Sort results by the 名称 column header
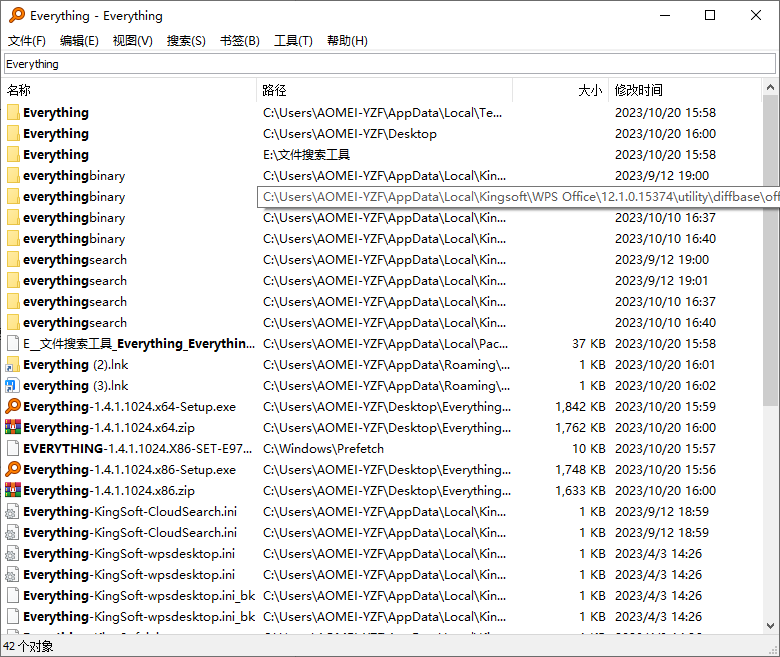This screenshot has height=657, width=780. click(129, 90)
